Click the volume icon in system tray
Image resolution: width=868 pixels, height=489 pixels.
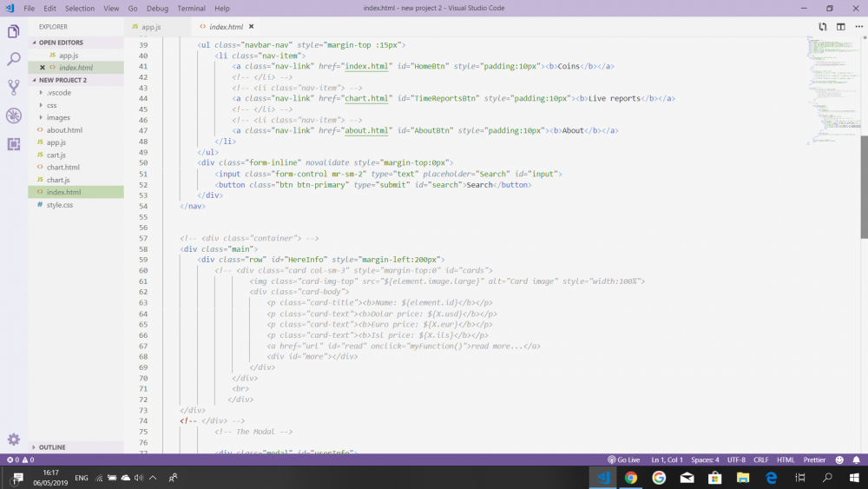[138, 478]
